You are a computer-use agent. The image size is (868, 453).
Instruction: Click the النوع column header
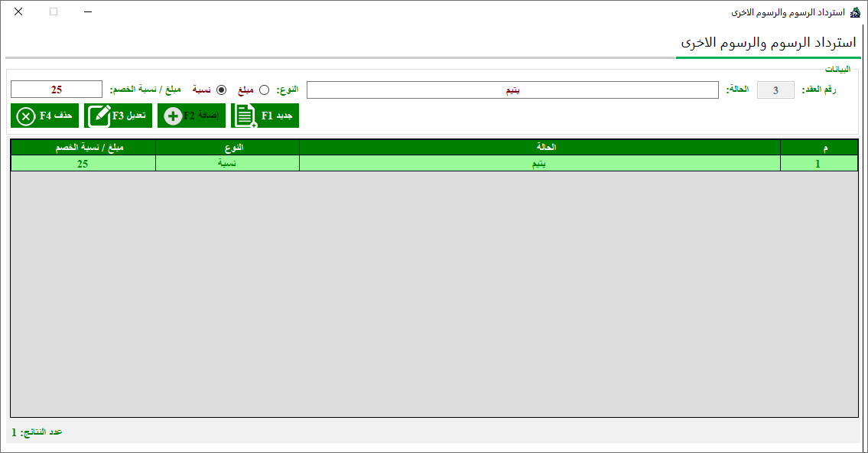tap(227, 147)
